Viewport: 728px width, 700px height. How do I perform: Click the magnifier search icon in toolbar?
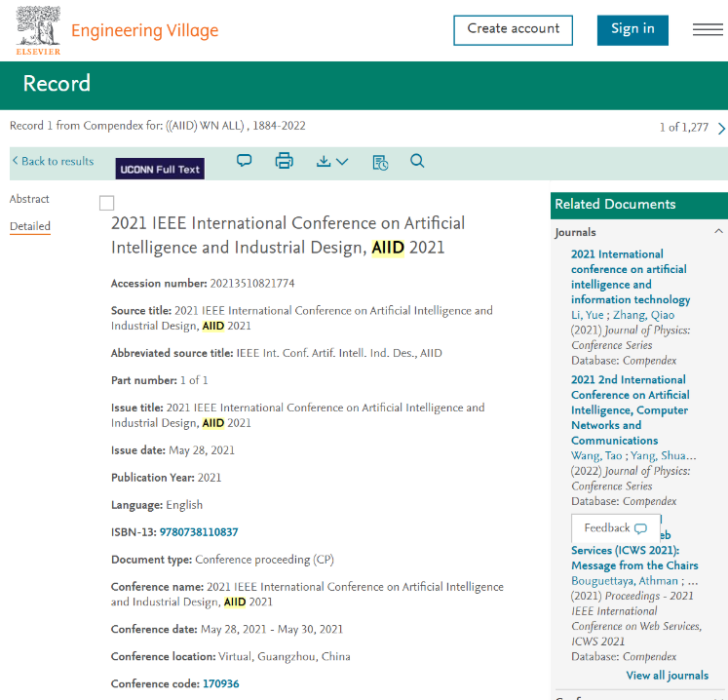point(417,161)
